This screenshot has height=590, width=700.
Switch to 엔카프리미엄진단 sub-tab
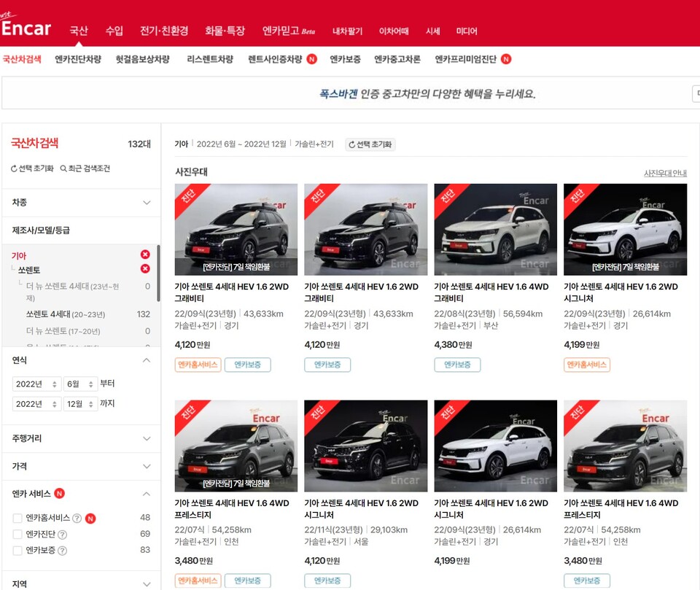point(466,59)
